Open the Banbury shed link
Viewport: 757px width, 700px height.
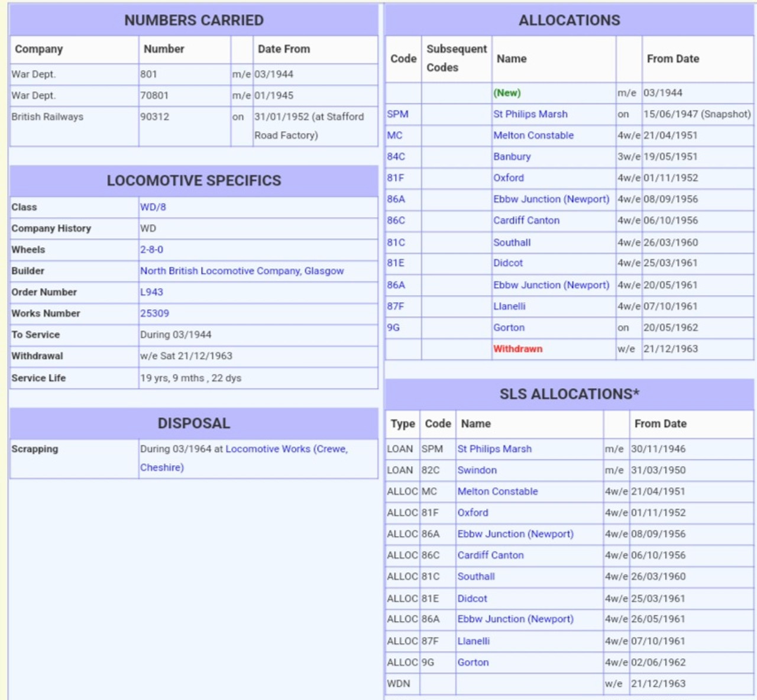[x=512, y=157]
